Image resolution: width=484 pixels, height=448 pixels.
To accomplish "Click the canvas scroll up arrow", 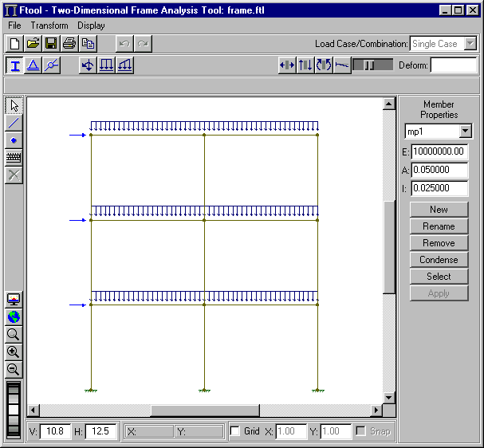I will click(x=388, y=104).
